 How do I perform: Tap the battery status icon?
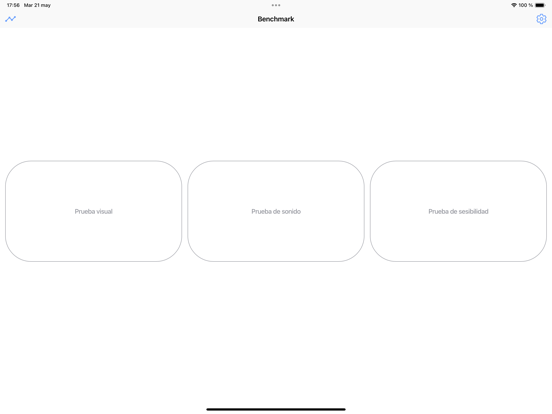click(540, 5)
